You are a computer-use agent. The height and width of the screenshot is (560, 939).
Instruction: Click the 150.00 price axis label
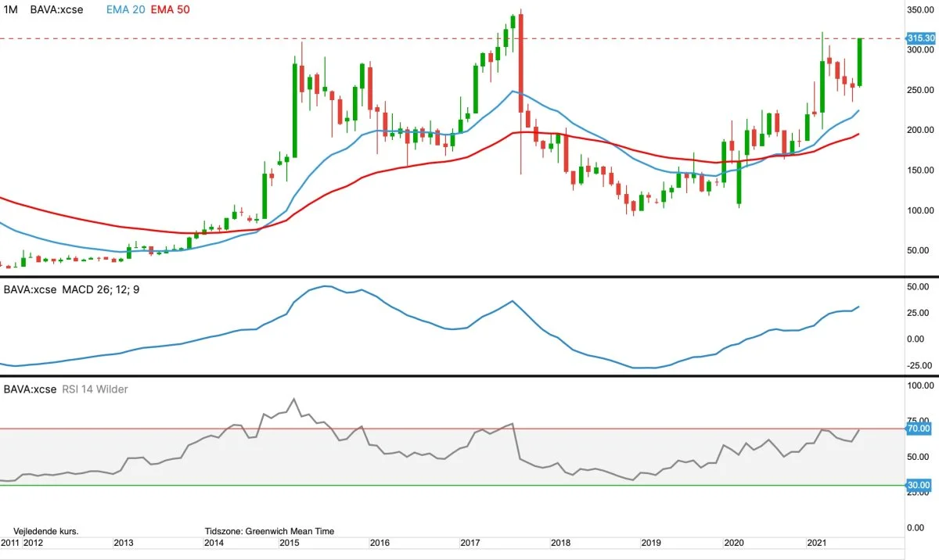(x=921, y=170)
